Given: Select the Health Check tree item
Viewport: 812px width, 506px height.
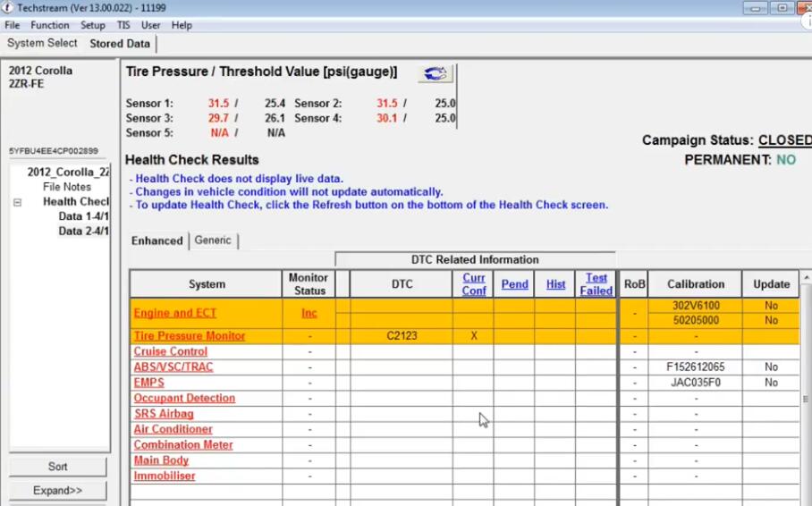Looking at the screenshot, I should [76, 201].
